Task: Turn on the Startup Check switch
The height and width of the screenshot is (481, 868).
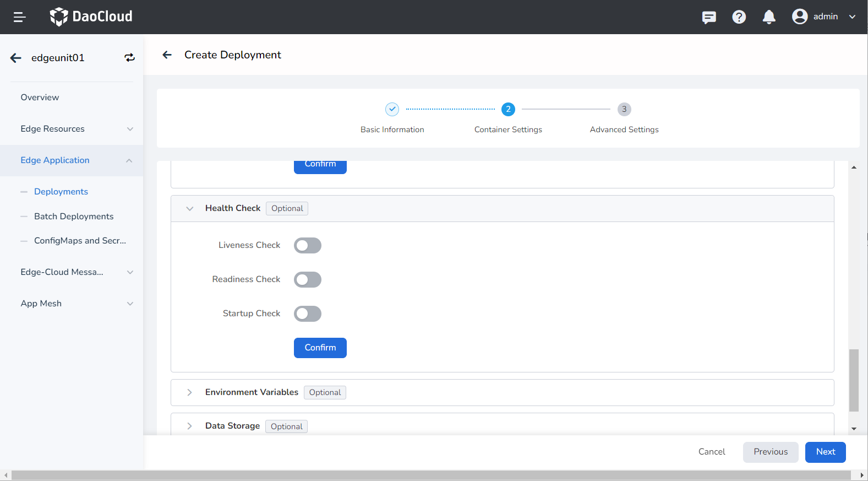Action: [x=307, y=314]
